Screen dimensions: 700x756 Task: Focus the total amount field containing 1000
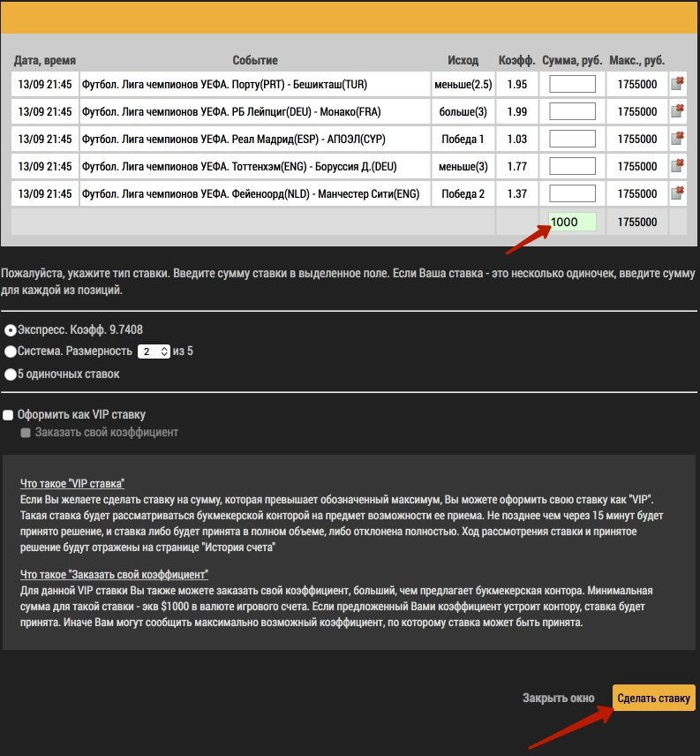571,222
